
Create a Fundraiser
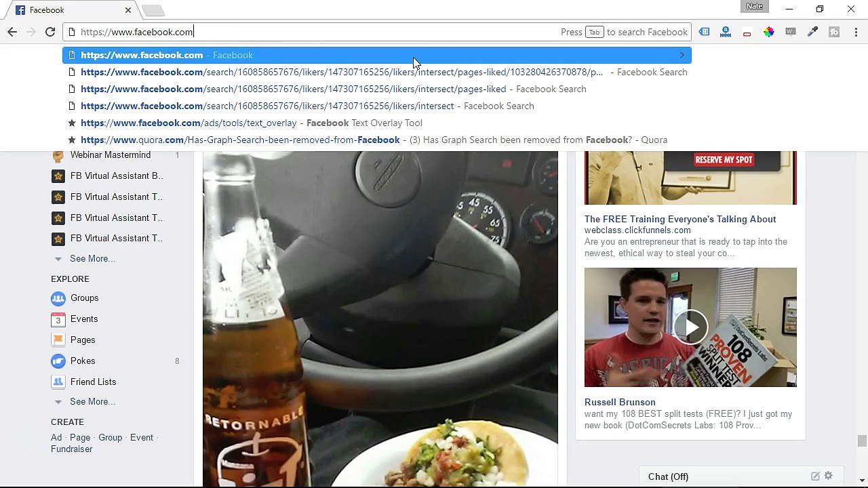click(72, 449)
